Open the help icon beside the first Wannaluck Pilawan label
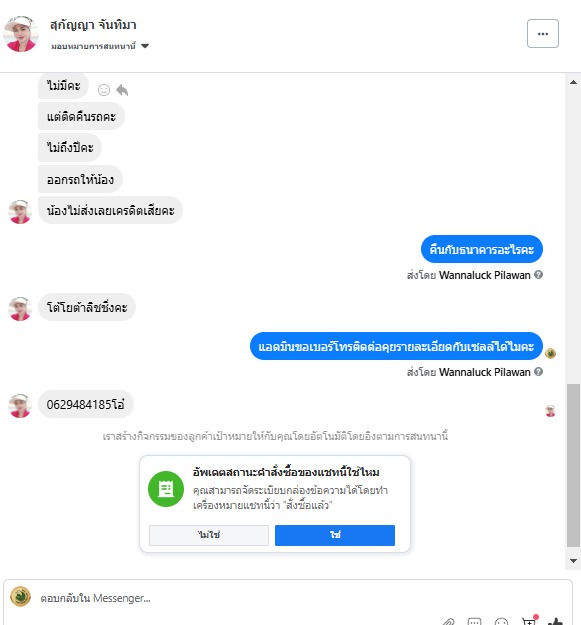Viewport: 581px width, 625px height. pyautogui.click(x=538, y=275)
